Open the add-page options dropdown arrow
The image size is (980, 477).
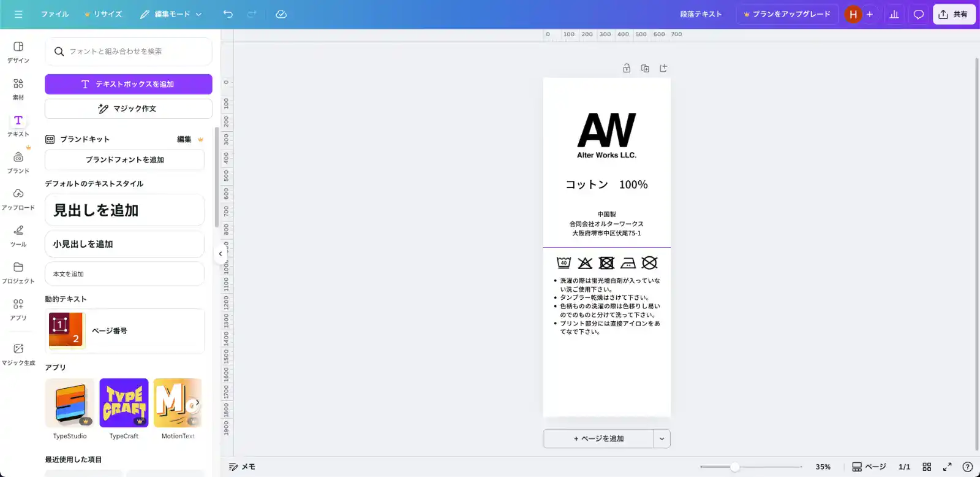pyautogui.click(x=661, y=438)
